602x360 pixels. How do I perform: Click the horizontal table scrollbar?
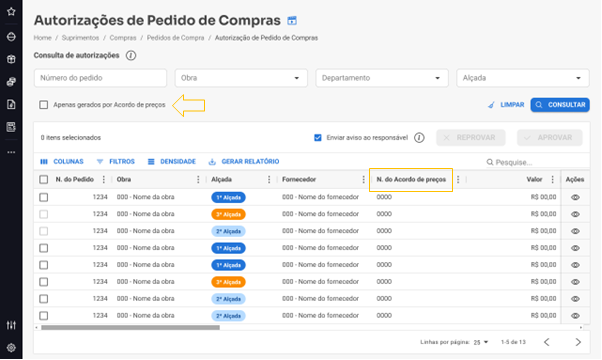(131, 327)
